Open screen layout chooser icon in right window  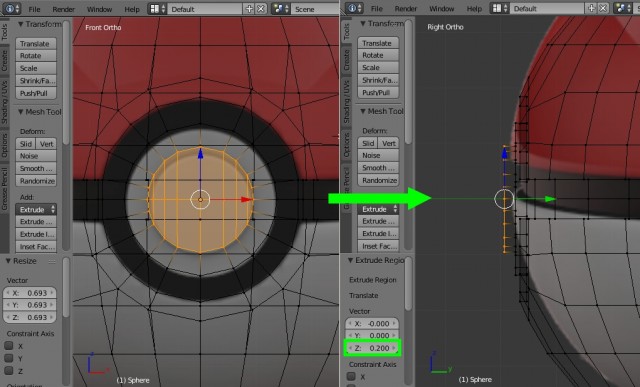[500, 8]
